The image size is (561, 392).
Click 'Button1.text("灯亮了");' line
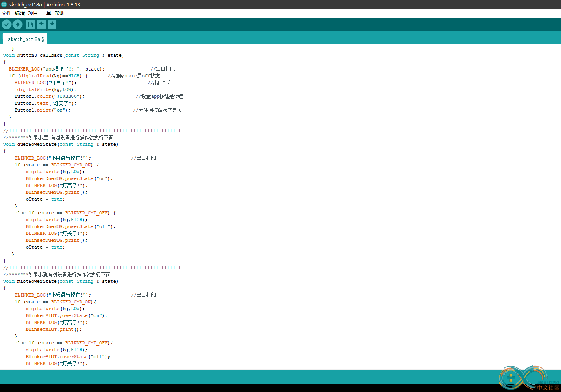click(46, 104)
